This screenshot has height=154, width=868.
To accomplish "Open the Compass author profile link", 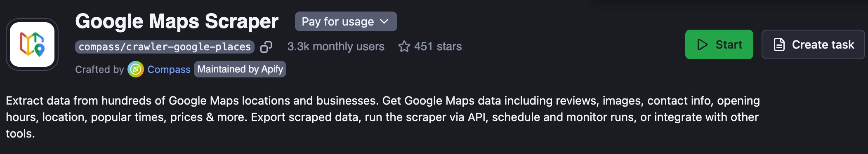I will pyautogui.click(x=169, y=70).
